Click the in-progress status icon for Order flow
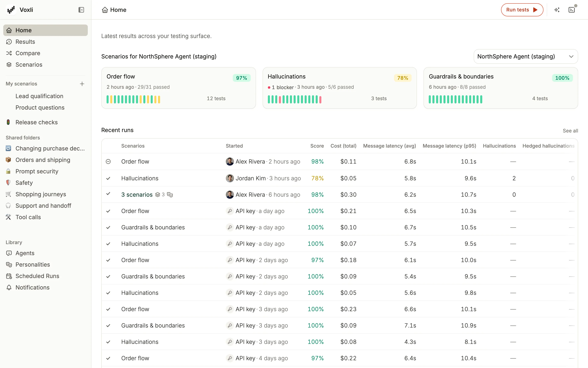Screen dimensions: 588x368 (108, 161)
